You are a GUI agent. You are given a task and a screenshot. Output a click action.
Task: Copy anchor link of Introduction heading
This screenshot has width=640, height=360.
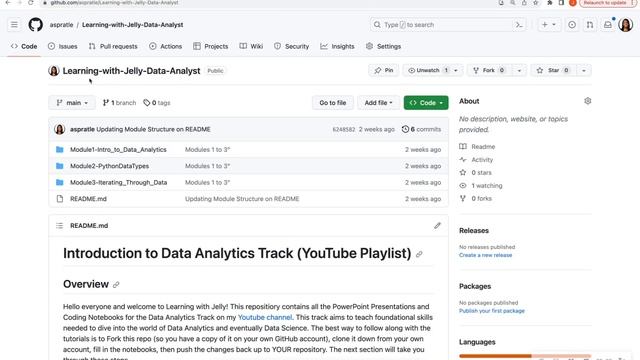(419, 254)
